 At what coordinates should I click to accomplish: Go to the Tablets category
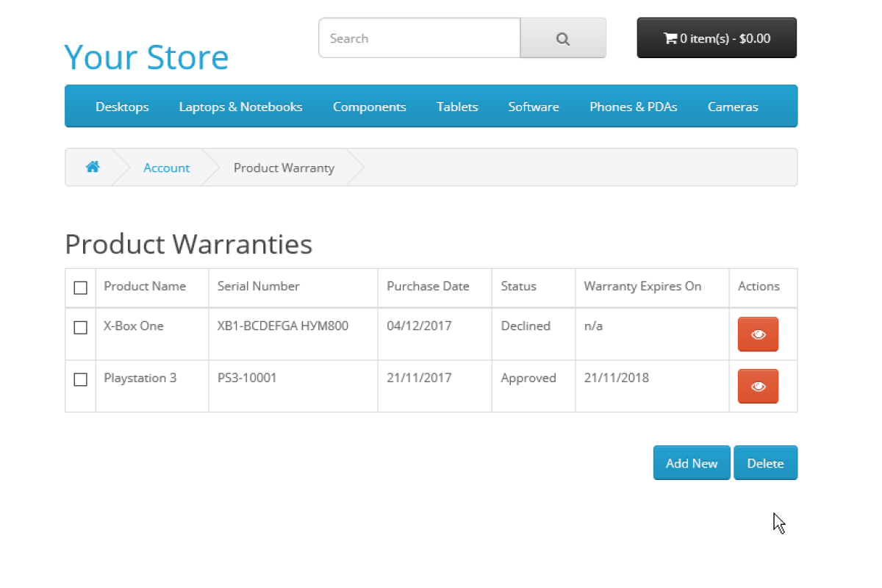click(x=457, y=107)
